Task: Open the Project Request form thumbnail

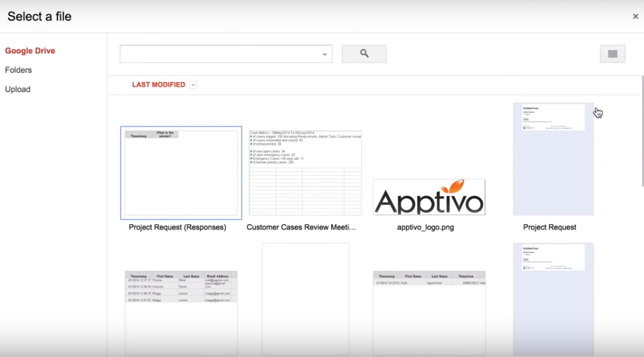Action: [552, 158]
